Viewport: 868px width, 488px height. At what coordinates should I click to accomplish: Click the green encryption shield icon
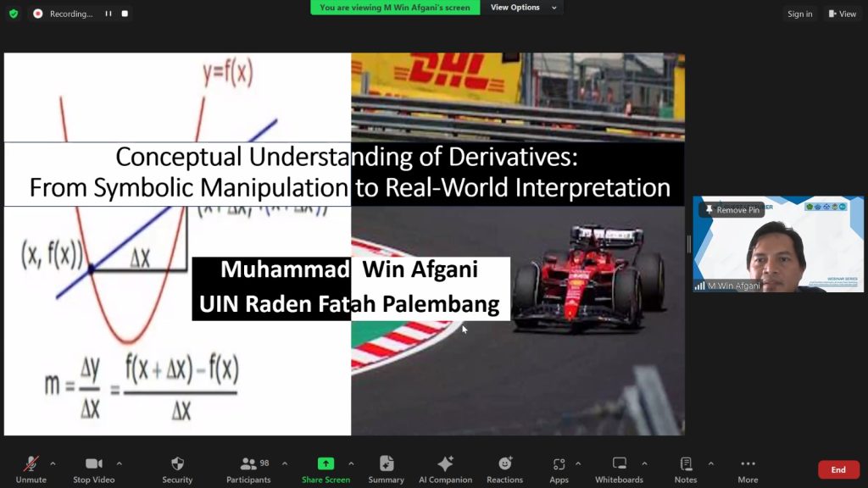13,14
